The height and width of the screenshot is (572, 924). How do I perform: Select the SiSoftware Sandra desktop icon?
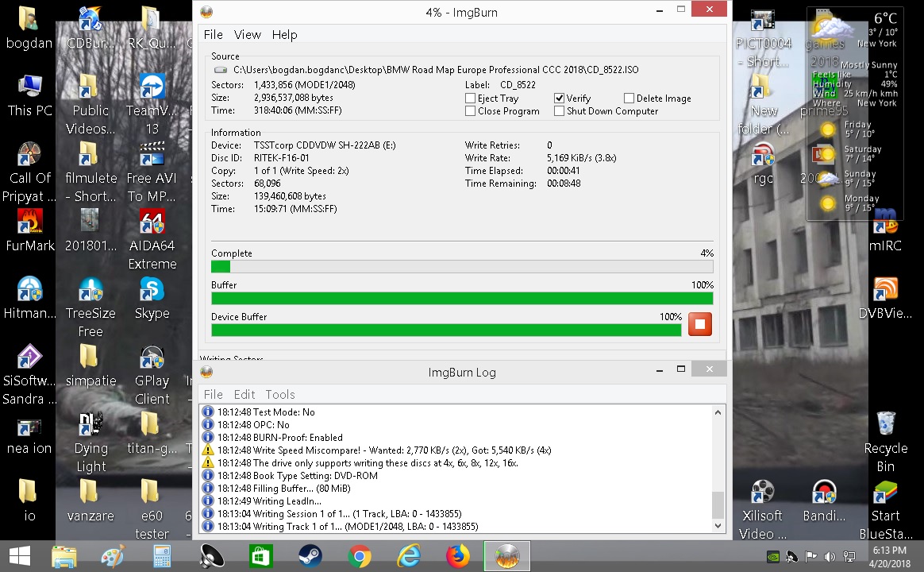29,374
